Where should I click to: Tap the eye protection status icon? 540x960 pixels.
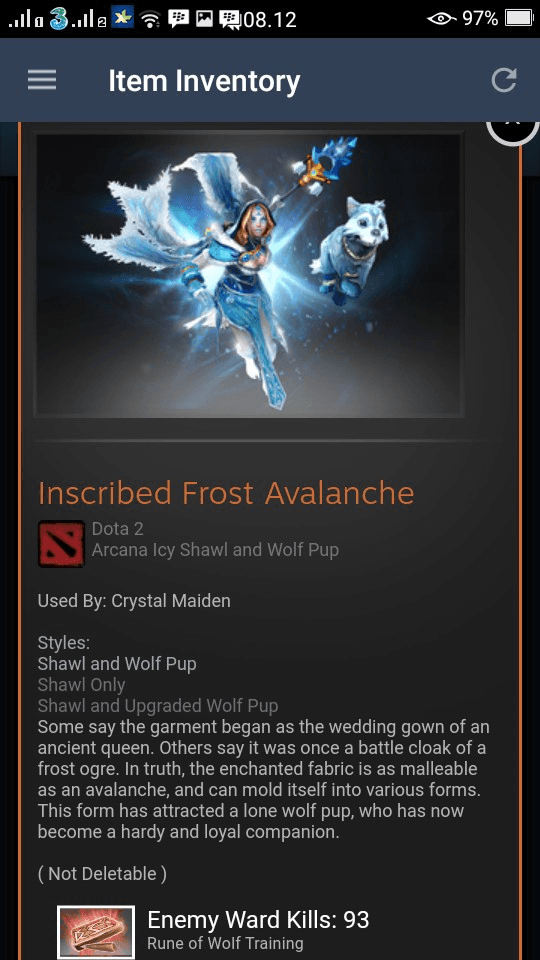pyautogui.click(x=441, y=19)
